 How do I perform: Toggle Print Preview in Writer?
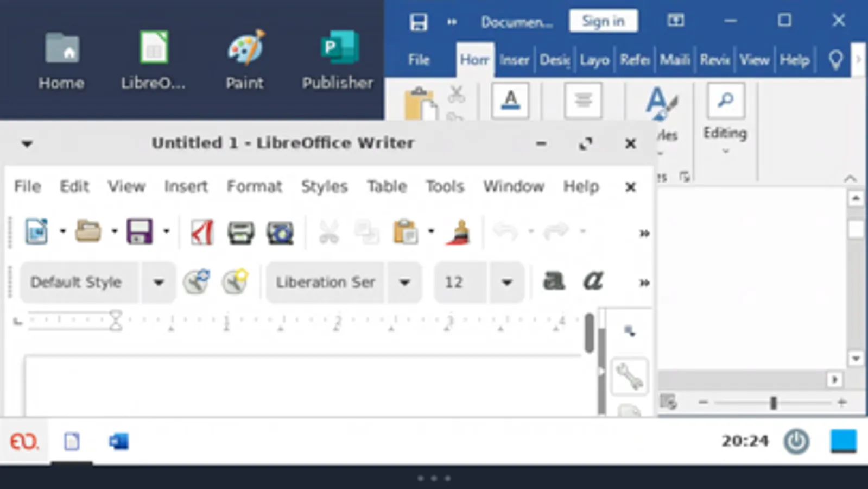(280, 233)
